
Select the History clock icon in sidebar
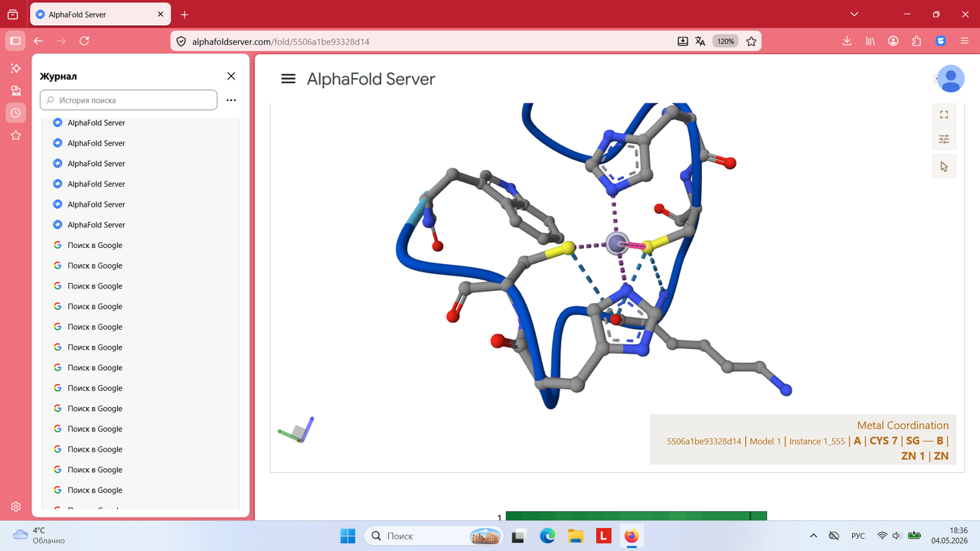(x=15, y=113)
